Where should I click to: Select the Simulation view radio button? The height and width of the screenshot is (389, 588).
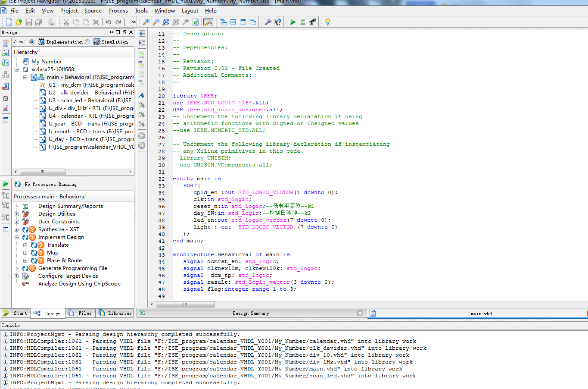[x=88, y=42]
